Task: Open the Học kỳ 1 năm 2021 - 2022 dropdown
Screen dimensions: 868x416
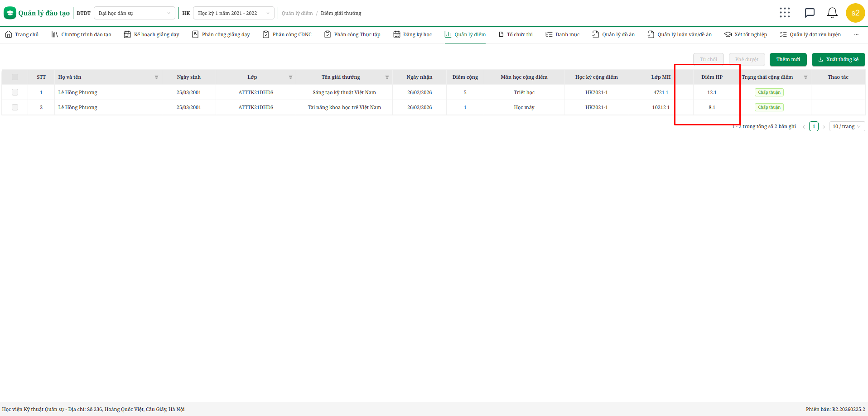Action: tap(233, 13)
